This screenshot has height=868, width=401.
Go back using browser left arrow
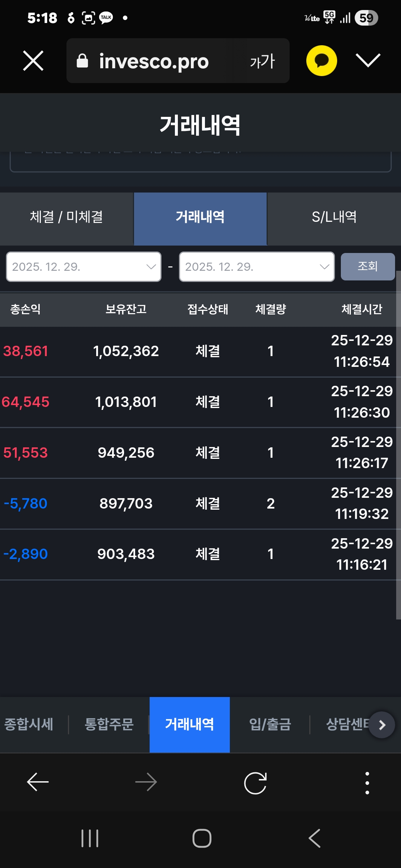[x=38, y=782]
